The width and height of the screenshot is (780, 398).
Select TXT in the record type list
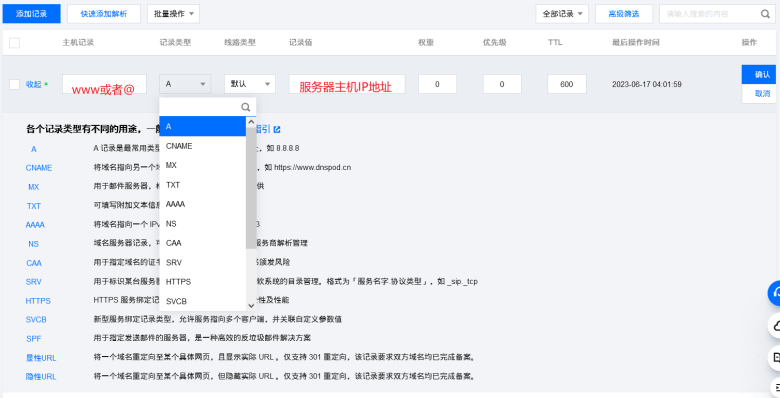(x=202, y=185)
